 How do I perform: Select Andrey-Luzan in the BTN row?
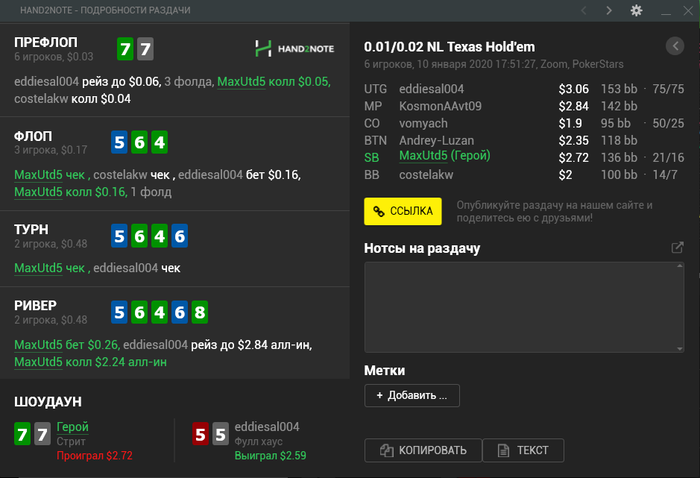coord(436,141)
